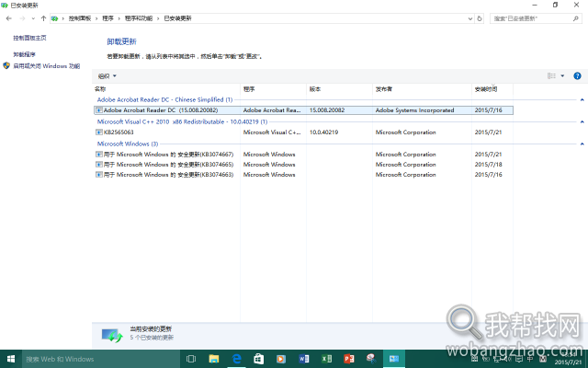
Task: Open 控制面板主页 link
Action: point(29,38)
